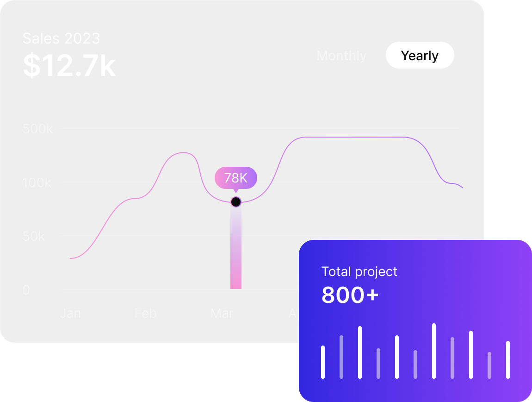Image resolution: width=532 pixels, height=402 pixels.
Task: Switch to the Monthly view
Action: [x=341, y=56]
